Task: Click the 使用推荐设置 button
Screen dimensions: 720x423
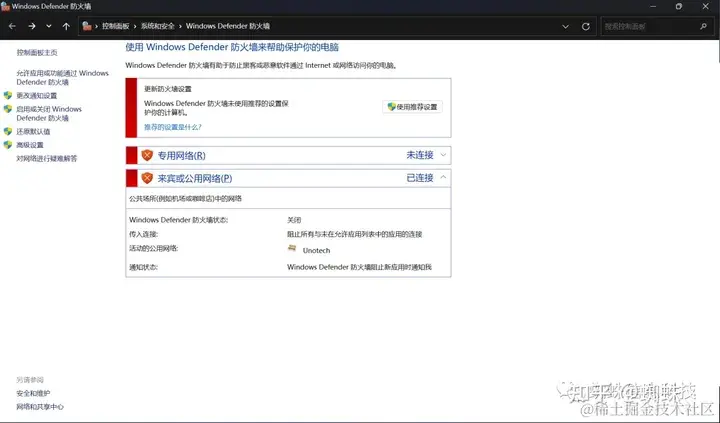Action: pos(412,107)
